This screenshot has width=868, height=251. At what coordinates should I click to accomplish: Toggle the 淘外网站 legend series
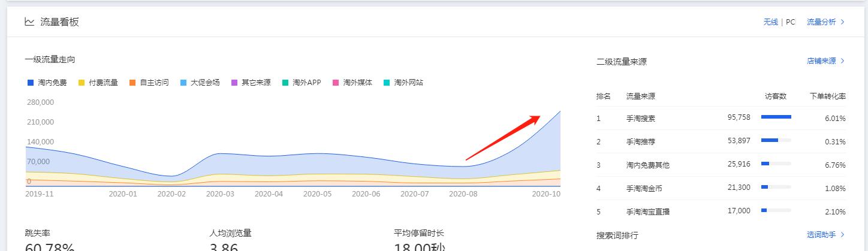pos(403,83)
